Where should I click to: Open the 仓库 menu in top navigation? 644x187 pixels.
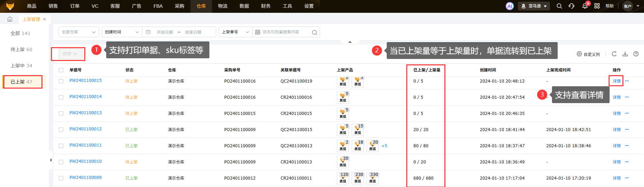(x=201, y=6)
